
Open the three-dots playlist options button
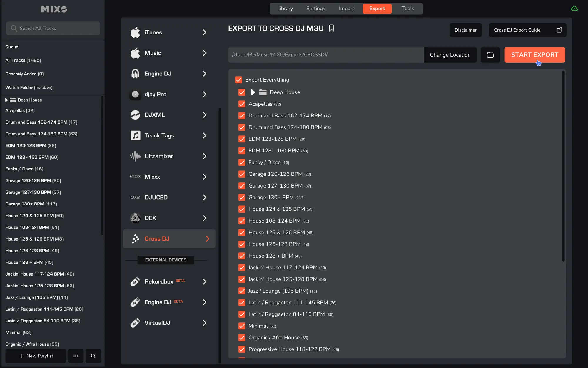[x=76, y=356]
